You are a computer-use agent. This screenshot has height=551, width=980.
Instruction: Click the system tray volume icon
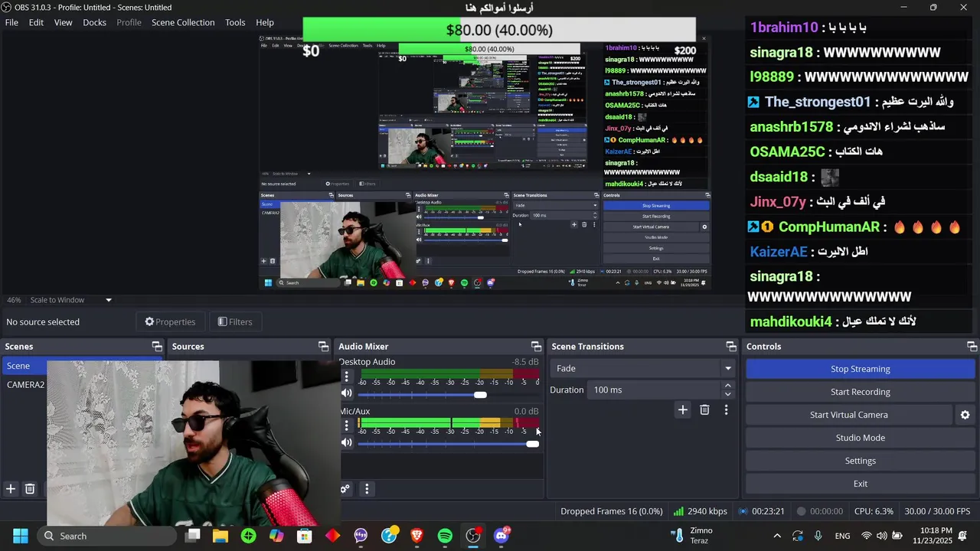click(x=882, y=536)
